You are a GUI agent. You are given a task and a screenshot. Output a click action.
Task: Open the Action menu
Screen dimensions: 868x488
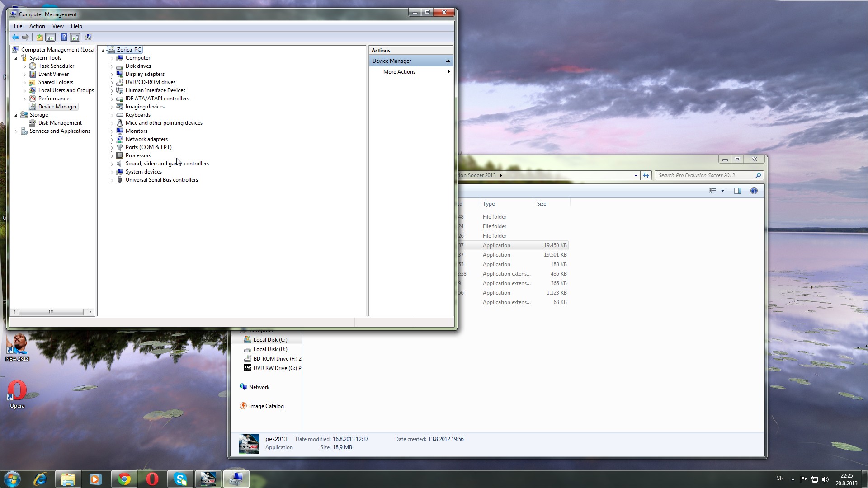coord(37,26)
